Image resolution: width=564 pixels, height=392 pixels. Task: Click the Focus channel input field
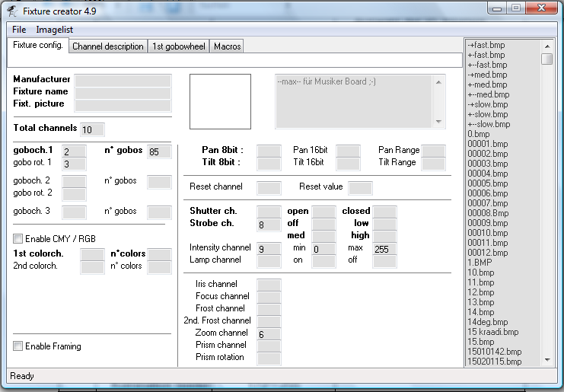point(269,298)
